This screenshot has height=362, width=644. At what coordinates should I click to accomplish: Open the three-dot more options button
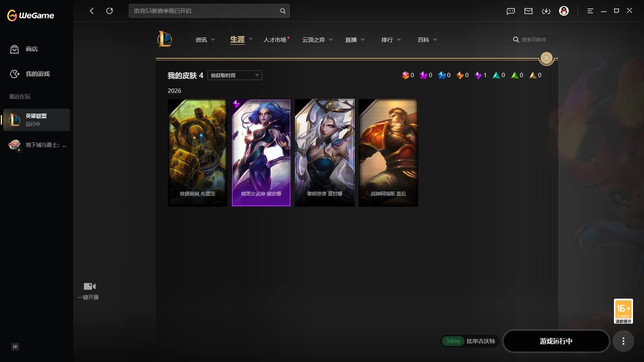coord(623,341)
